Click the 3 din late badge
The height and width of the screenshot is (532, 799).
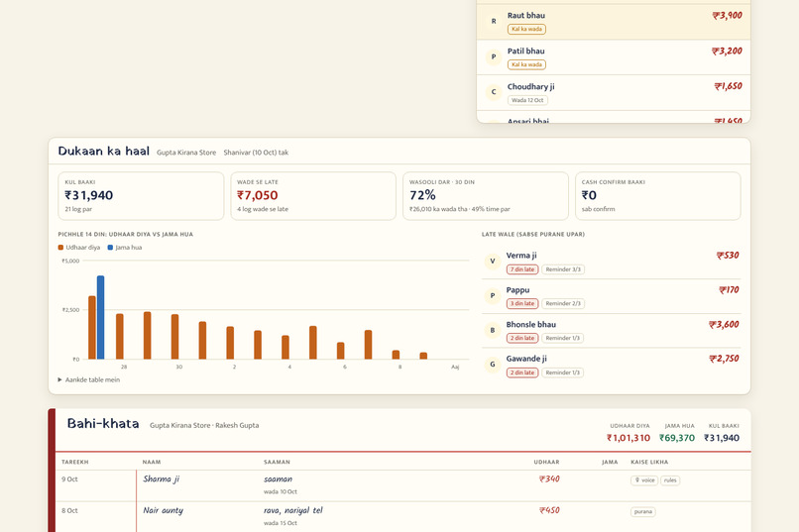pyautogui.click(x=522, y=303)
